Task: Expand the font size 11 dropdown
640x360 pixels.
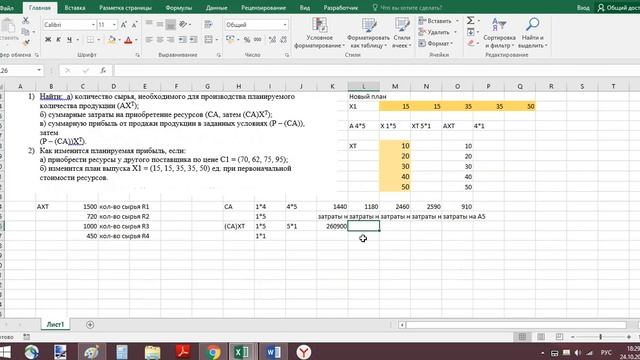Action: pos(114,25)
